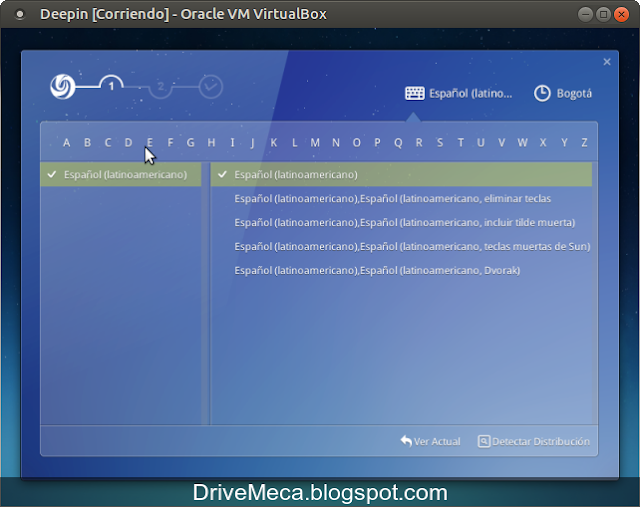Select installer step 1 indicator
This screenshot has height=507, width=640.
tap(111, 86)
